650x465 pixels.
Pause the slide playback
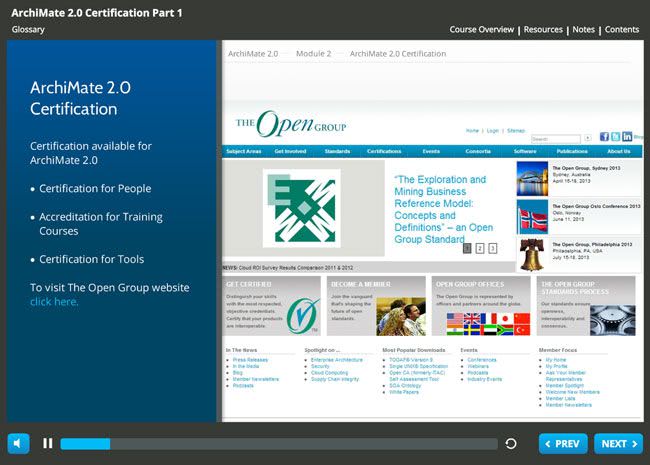[x=48, y=443]
